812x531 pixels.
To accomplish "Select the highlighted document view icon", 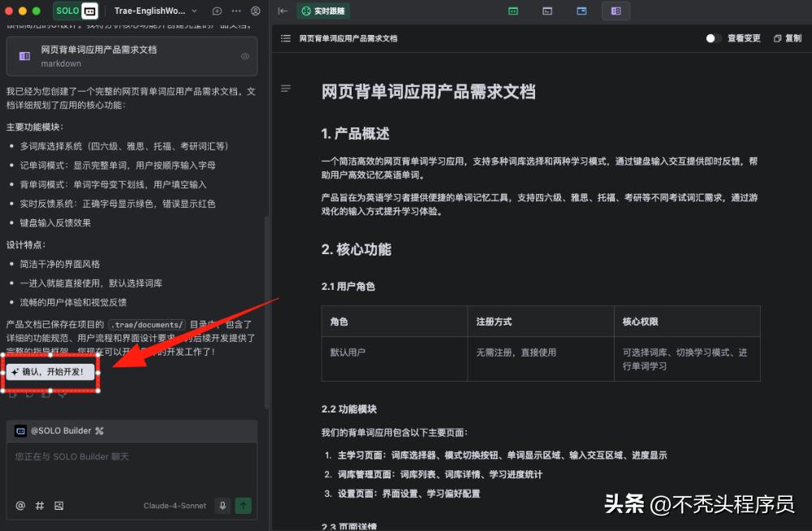I will [x=616, y=11].
